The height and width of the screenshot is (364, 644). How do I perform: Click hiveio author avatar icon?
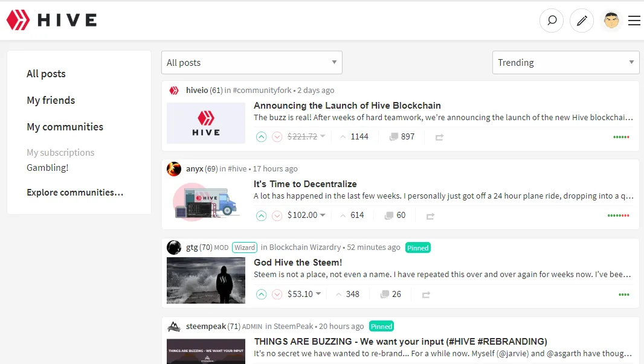pos(174,91)
